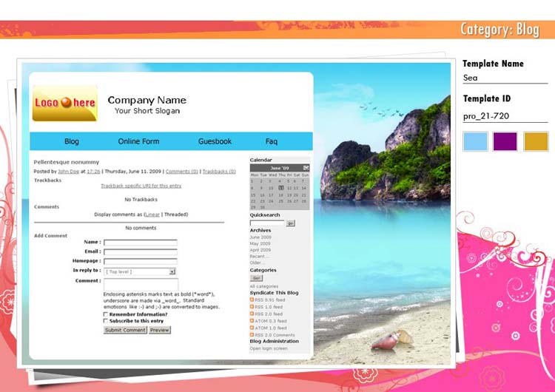Click the Logo here image

(64, 104)
